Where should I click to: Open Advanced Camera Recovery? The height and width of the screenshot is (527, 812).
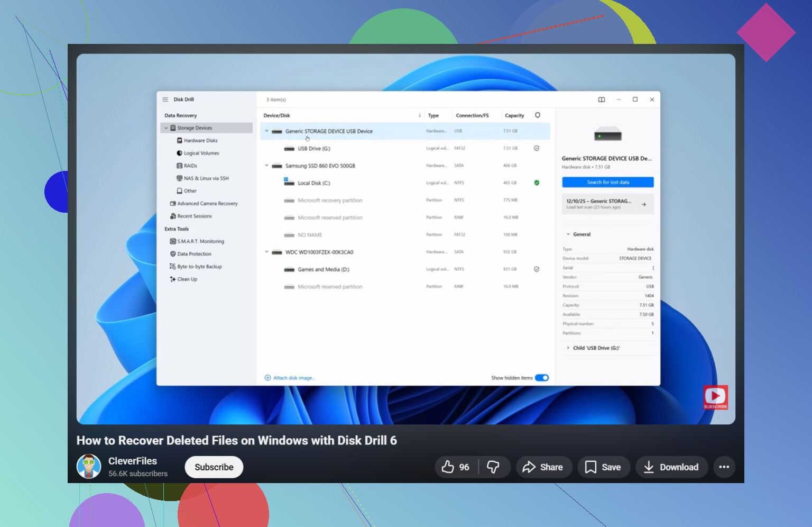coord(207,204)
